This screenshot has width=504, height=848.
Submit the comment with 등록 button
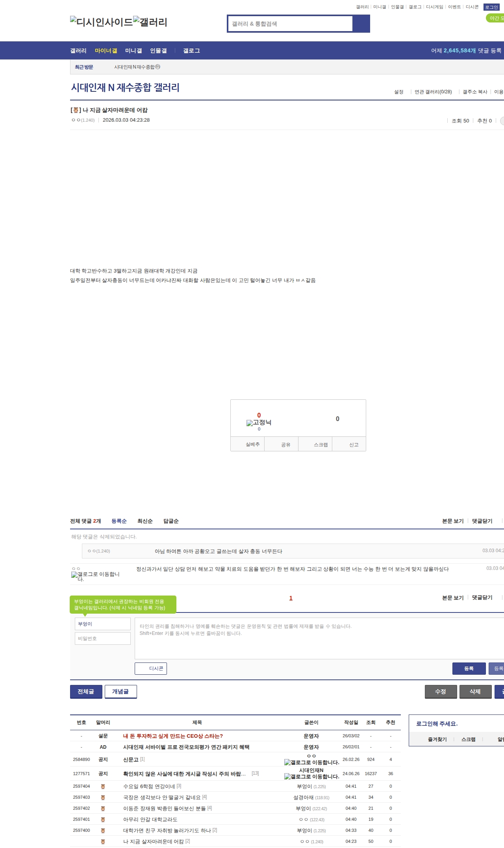(x=469, y=668)
